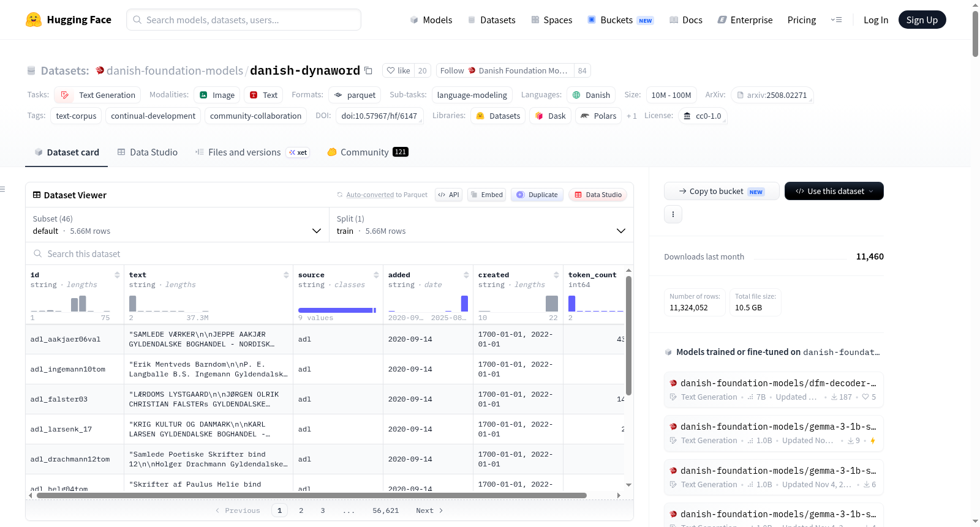Open the Datasets navigation item

[x=491, y=20]
